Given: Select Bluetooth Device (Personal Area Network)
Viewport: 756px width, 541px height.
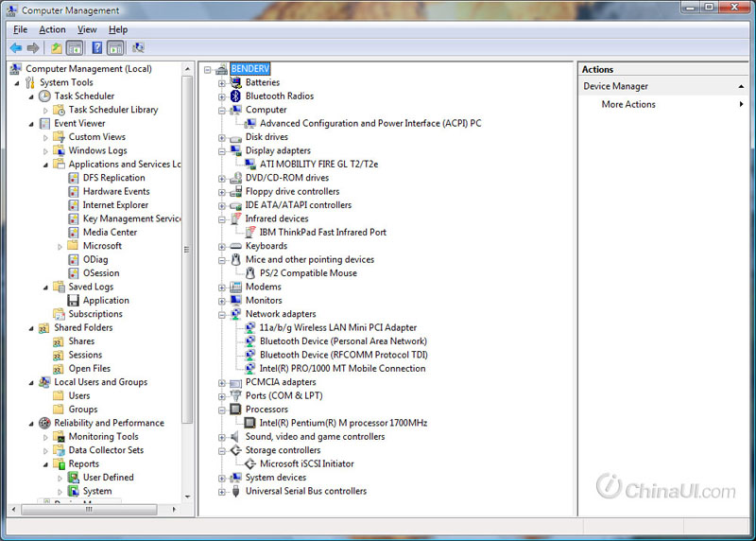Looking at the screenshot, I should (343, 341).
